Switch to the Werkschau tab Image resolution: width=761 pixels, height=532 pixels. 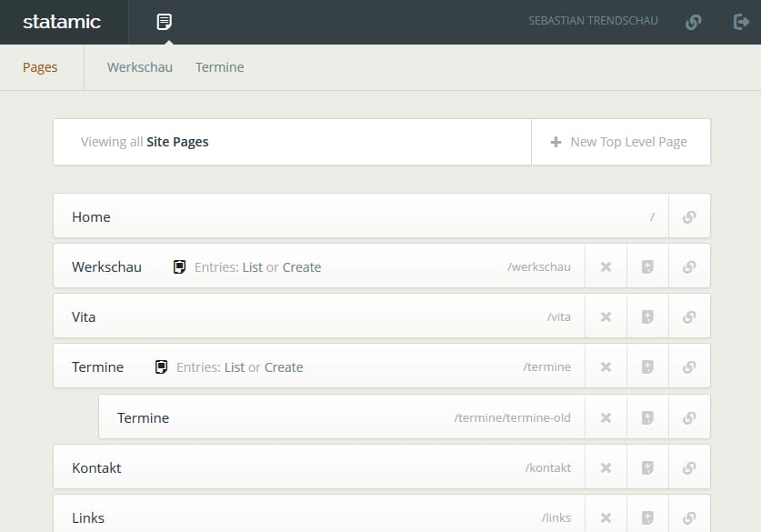(x=139, y=67)
